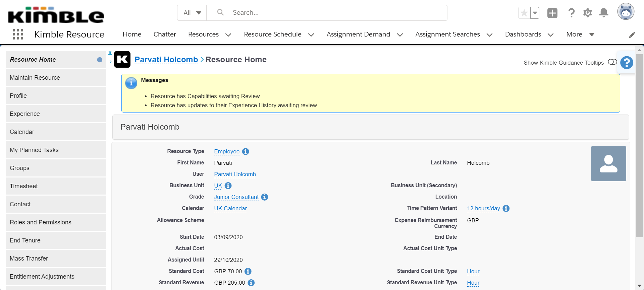Viewport: 644px width, 290px height.
Task: Open the notifications bell
Action: pyautogui.click(x=604, y=13)
